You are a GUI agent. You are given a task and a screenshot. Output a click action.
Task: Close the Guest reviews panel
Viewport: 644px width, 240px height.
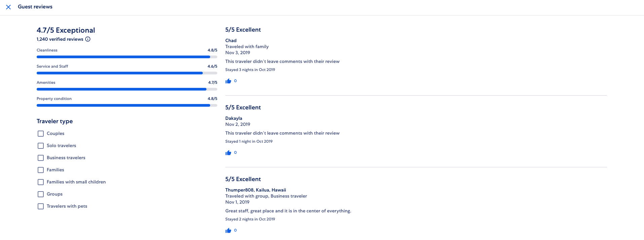8,7
